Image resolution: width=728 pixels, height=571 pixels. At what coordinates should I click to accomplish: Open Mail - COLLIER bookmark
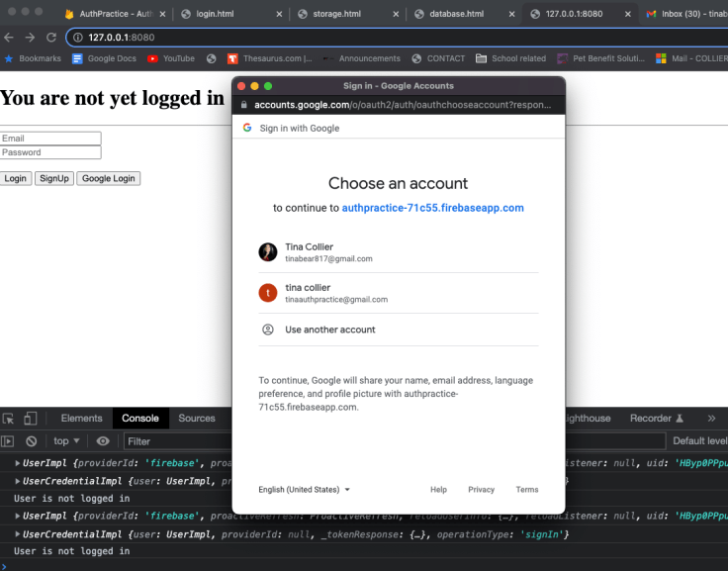click(x=691, y=58)
